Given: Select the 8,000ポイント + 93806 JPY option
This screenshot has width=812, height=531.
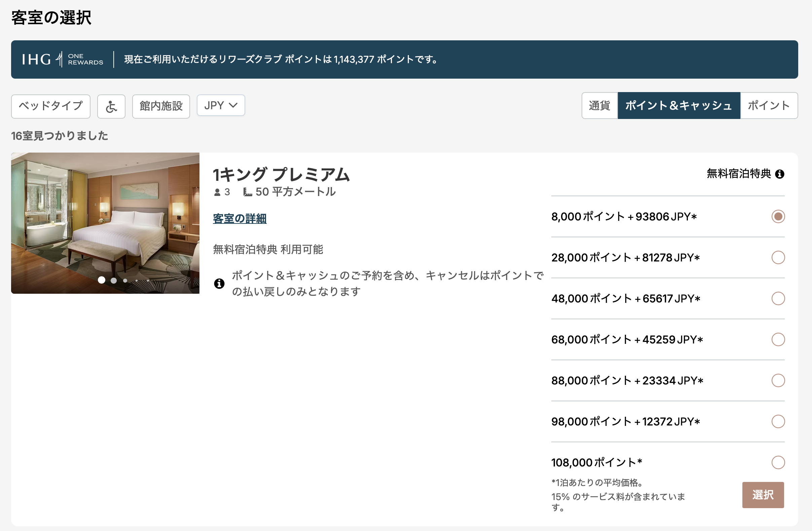Looking at the screenshot, I should pos(778,216).
